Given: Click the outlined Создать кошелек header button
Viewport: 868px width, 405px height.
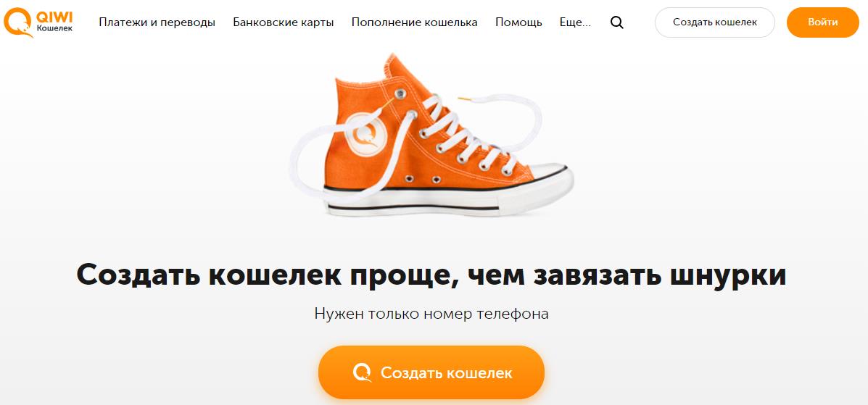Looking at the screenshot, I should point(715,22).
